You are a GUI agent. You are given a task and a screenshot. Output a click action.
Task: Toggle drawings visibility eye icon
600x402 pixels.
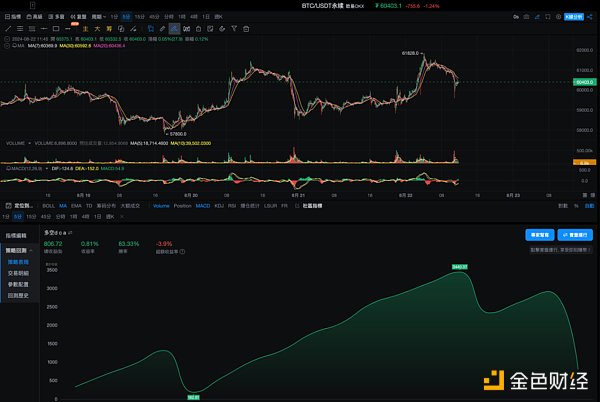click(186, 29)
